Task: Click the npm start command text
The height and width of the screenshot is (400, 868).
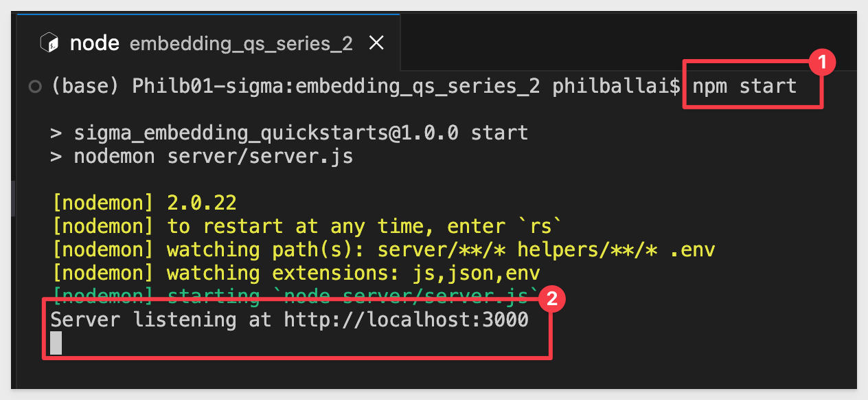Action: (744, 87)
